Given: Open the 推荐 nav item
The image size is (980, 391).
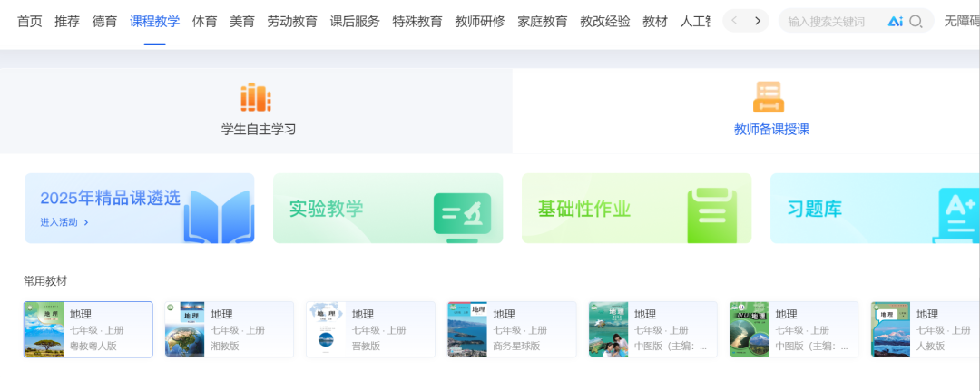Looking at the screenshot, I should [67, 21].
